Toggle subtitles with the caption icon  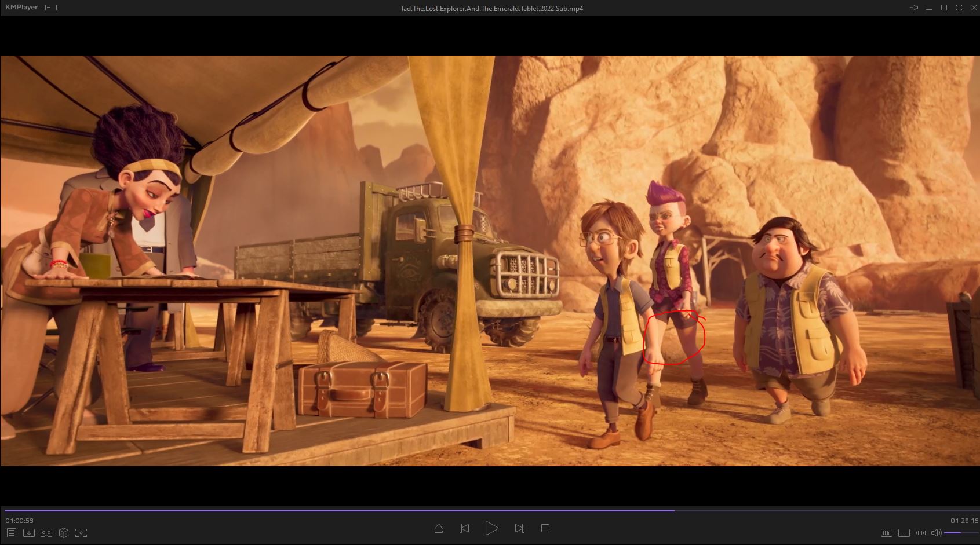click(904, 533)
